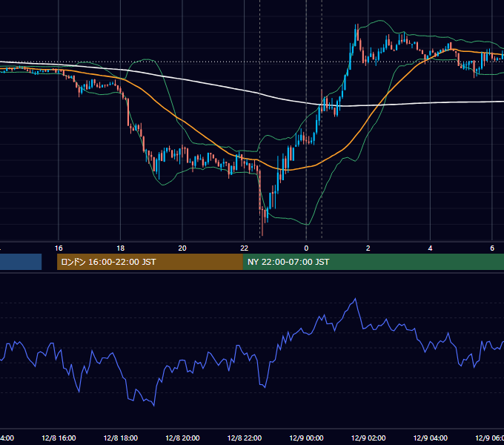Click the NY 22:00-07:00 JST session bar

pos(373,262)
